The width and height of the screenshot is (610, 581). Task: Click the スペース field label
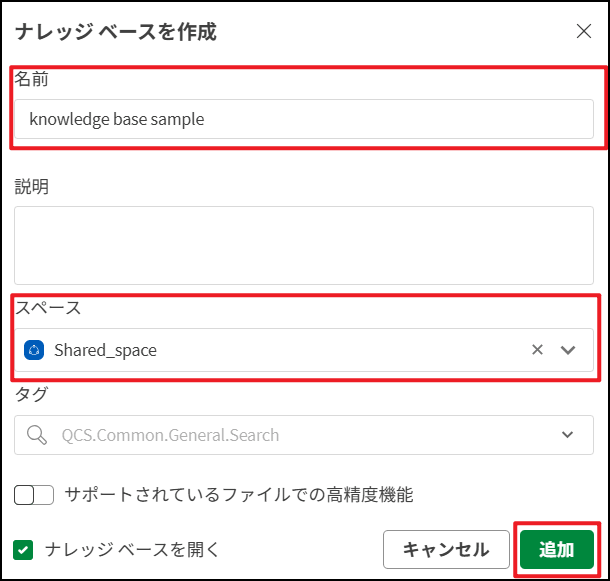48,308
